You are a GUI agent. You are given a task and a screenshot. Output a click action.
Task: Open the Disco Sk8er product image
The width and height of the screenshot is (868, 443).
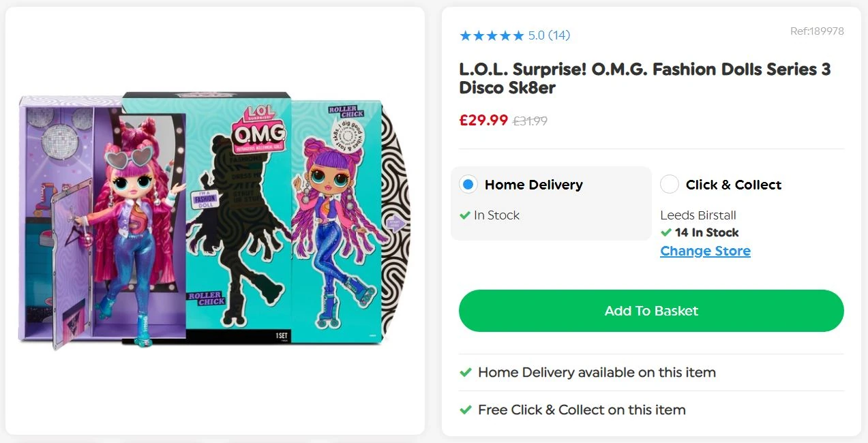[x=214, y=219]
